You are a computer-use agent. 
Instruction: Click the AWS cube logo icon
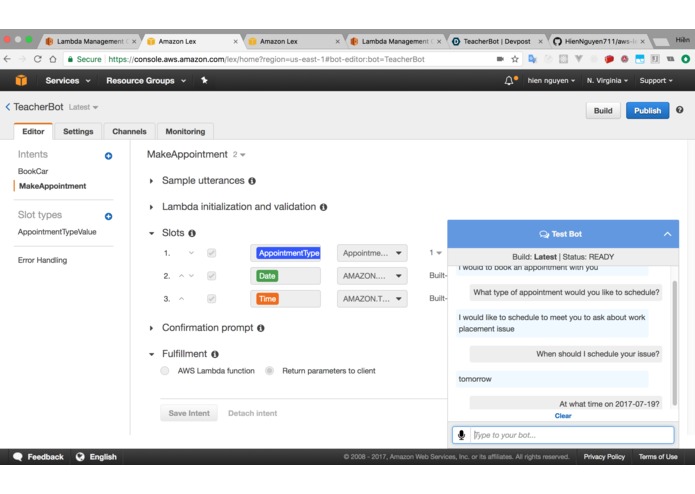tap(21, 80)
